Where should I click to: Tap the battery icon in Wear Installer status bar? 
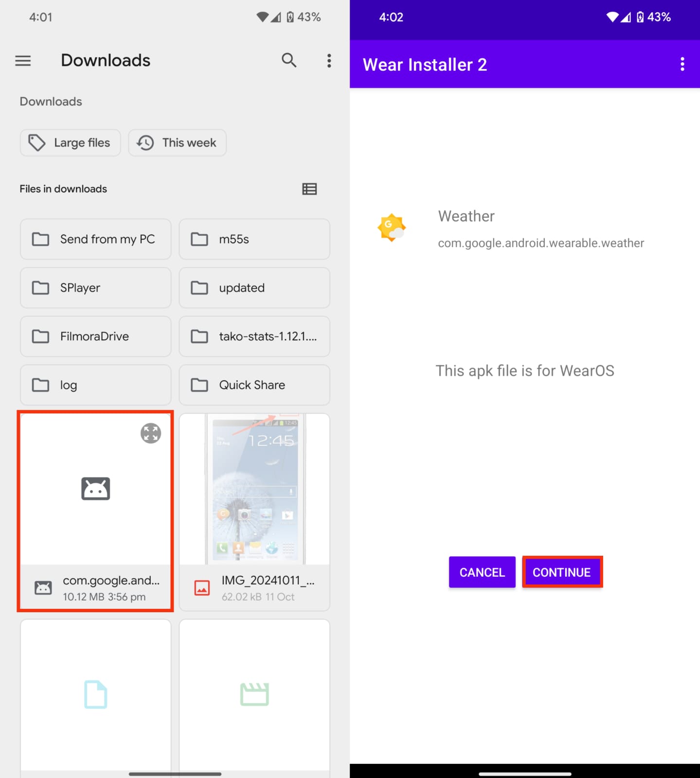tap(640, 17)
